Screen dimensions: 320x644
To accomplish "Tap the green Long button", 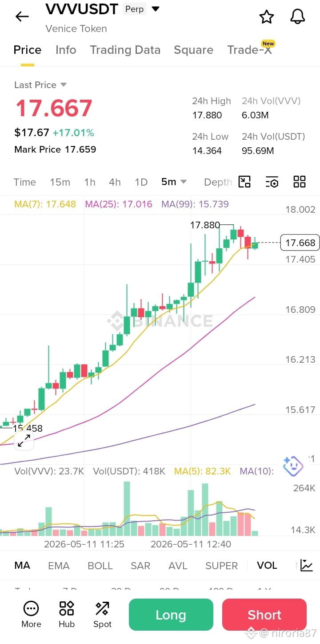I will [171, 615].
